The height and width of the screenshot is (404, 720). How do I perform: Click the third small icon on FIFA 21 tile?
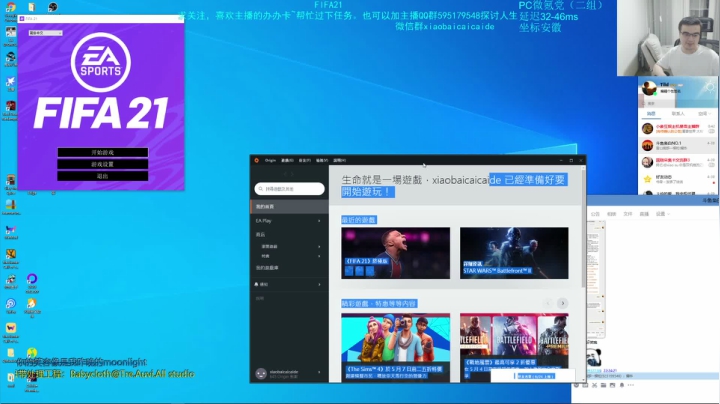click(370, 271)
